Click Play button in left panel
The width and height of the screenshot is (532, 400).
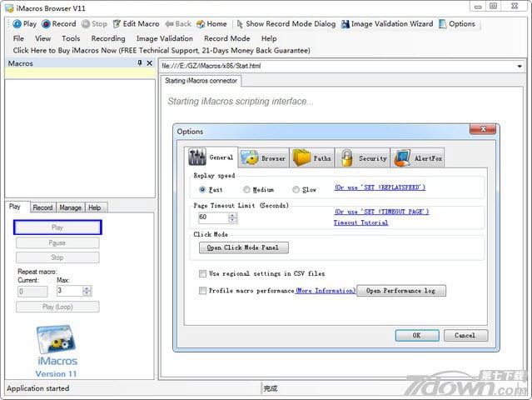(57, 227)
